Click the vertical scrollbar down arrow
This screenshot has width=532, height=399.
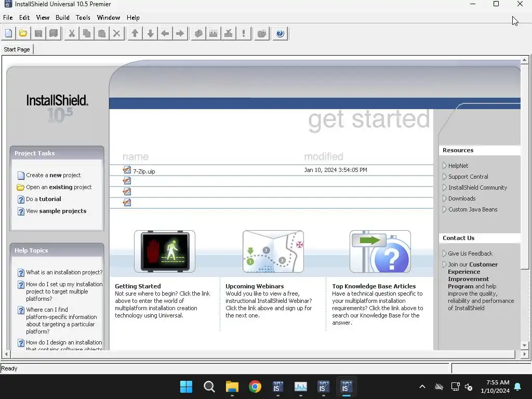pyautogui.click(x=524, y=345)
